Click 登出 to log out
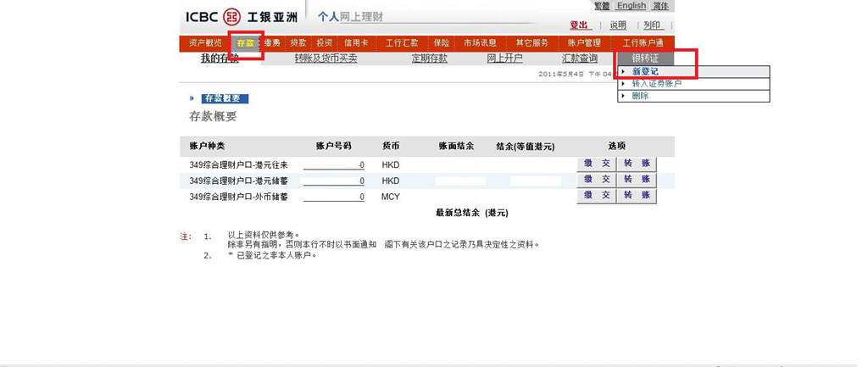Screen dimensions: 868x367 (x=579, y=25)
